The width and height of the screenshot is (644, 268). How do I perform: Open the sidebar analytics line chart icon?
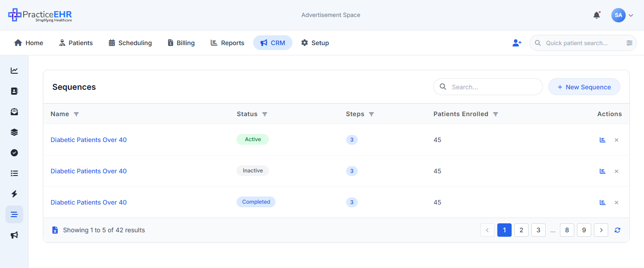(14, 71)
